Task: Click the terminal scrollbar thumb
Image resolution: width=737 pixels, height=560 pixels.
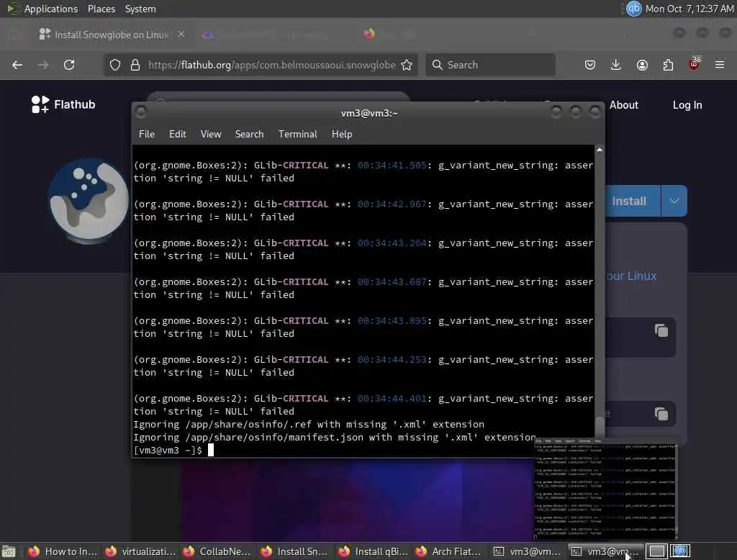Action: click(x=600, y=428)
